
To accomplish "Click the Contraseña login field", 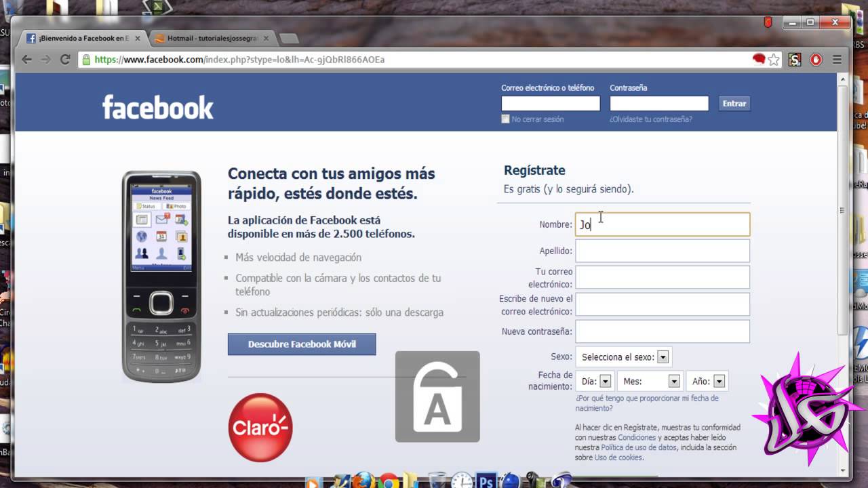I will pyautogui.click(x=659, y=104).
